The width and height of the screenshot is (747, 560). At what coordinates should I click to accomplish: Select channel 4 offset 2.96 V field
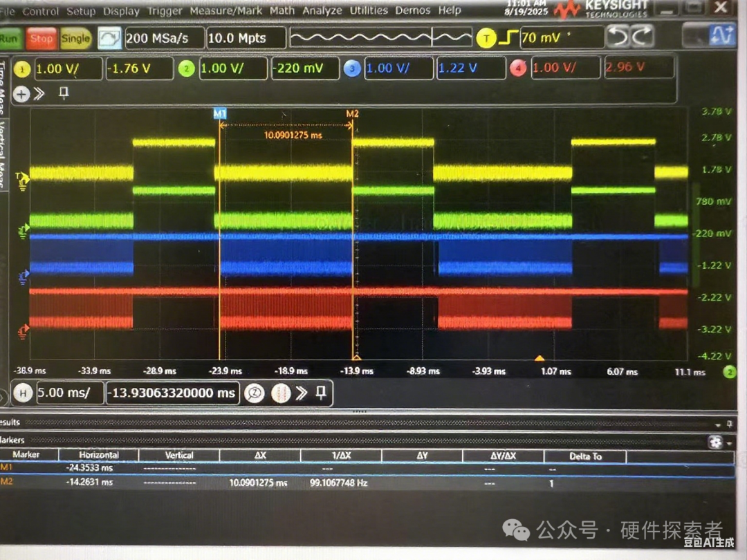[639, 66]
